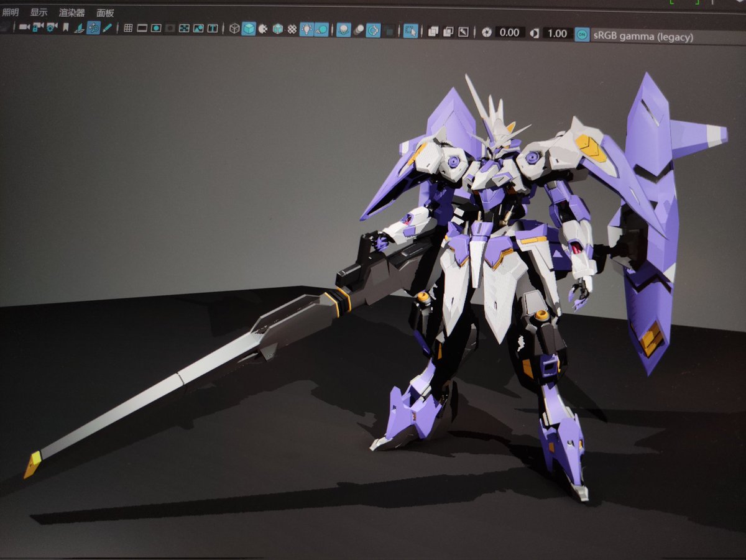Click the X-Ray Joints icon
The width and height of the screenshot is (746, 560).
click(x=463, y=31)
